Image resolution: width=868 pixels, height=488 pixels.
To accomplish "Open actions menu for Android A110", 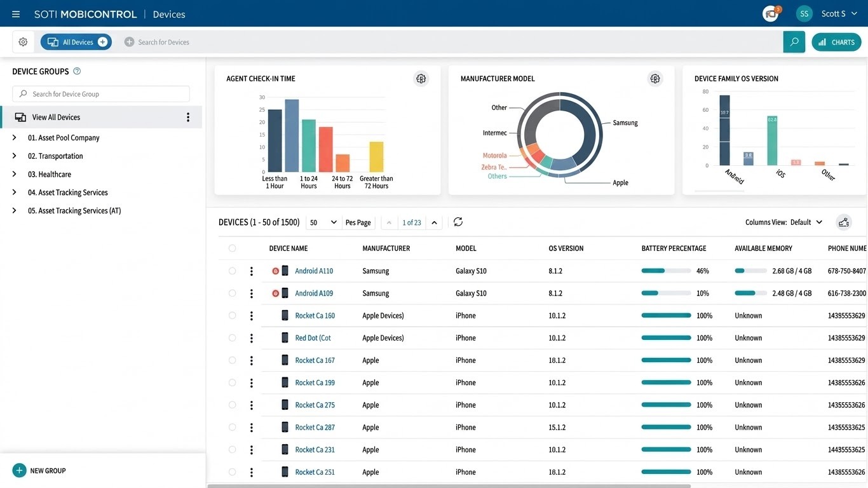I will click(252, 271).
